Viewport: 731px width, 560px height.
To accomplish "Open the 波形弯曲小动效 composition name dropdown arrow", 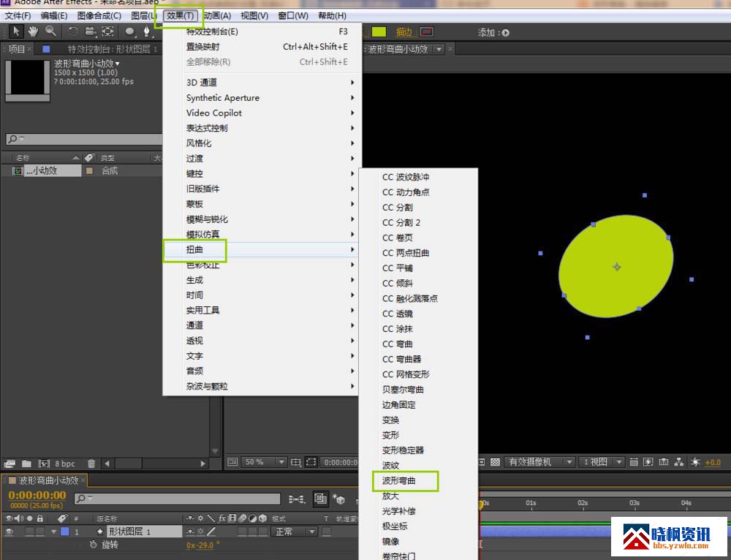I will pos(117,64).
